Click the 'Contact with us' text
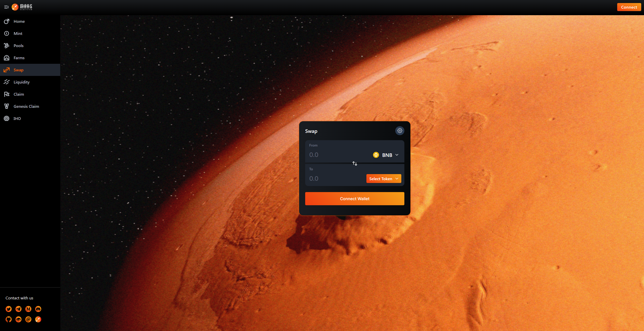 (x=19, y=298)
